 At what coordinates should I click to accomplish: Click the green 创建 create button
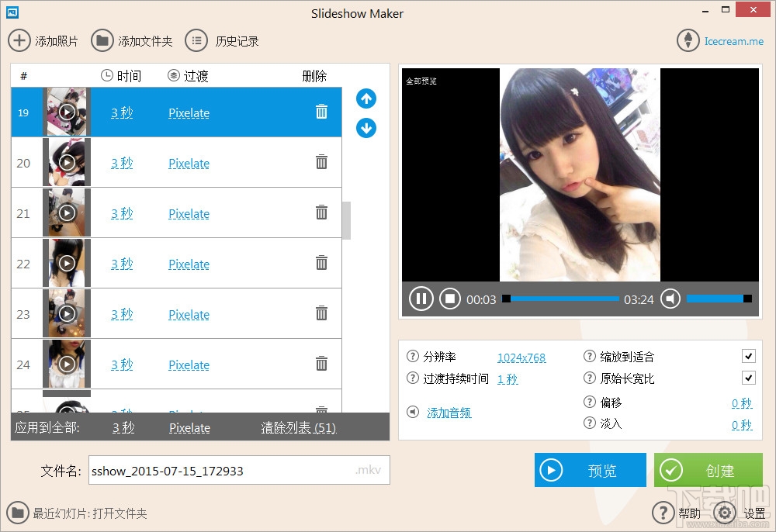tap(708, 470)
